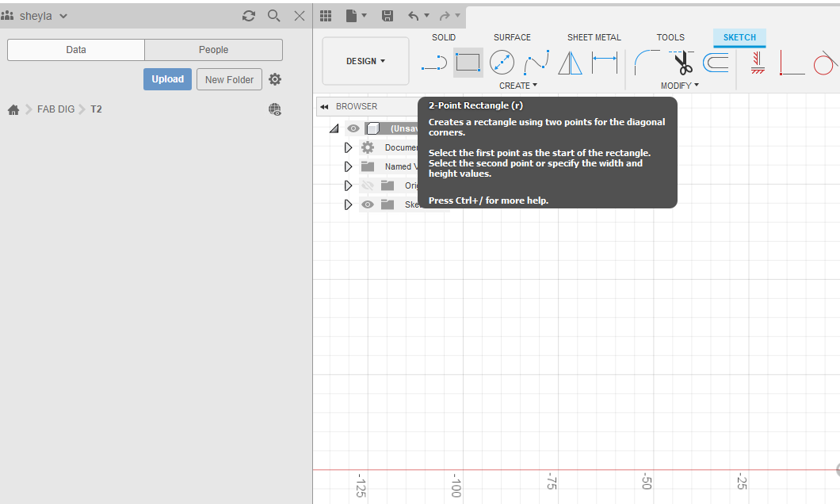Open search in data panel
This screenshot has width=840, height=504.
pyautogui.click(x=273, y=16)
